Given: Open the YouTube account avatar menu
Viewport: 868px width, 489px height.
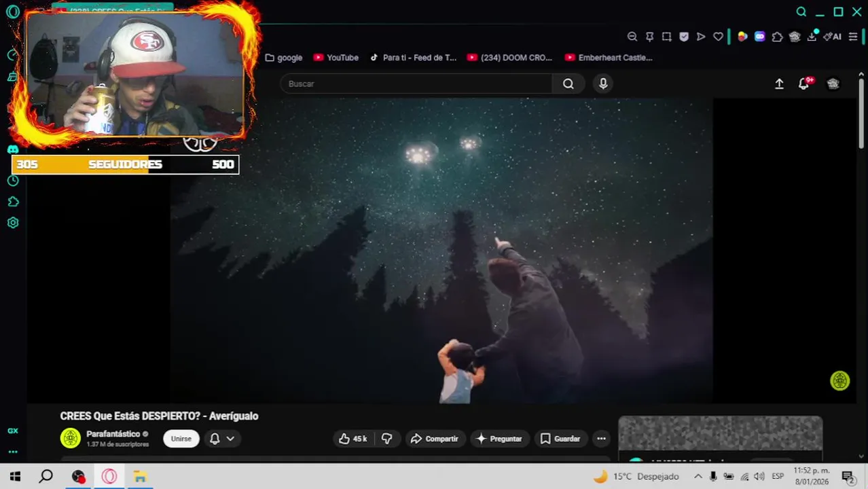Looking at the screenshot, I should [833, 84].
